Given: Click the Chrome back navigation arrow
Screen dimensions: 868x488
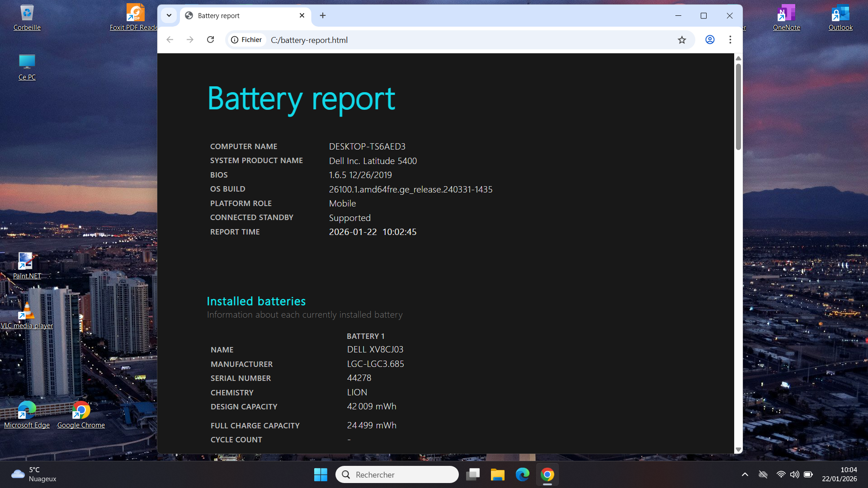Looking at the screenshot, I should pos(170,40).
